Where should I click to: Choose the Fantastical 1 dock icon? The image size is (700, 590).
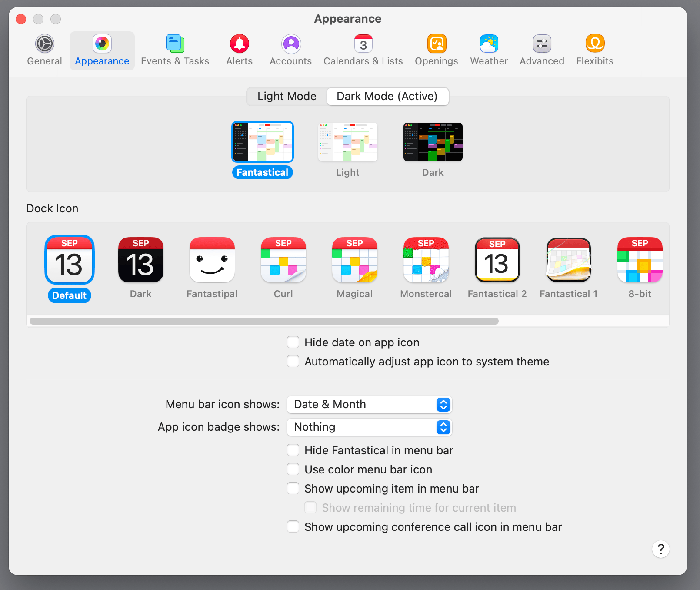click(x=569, y=260)
